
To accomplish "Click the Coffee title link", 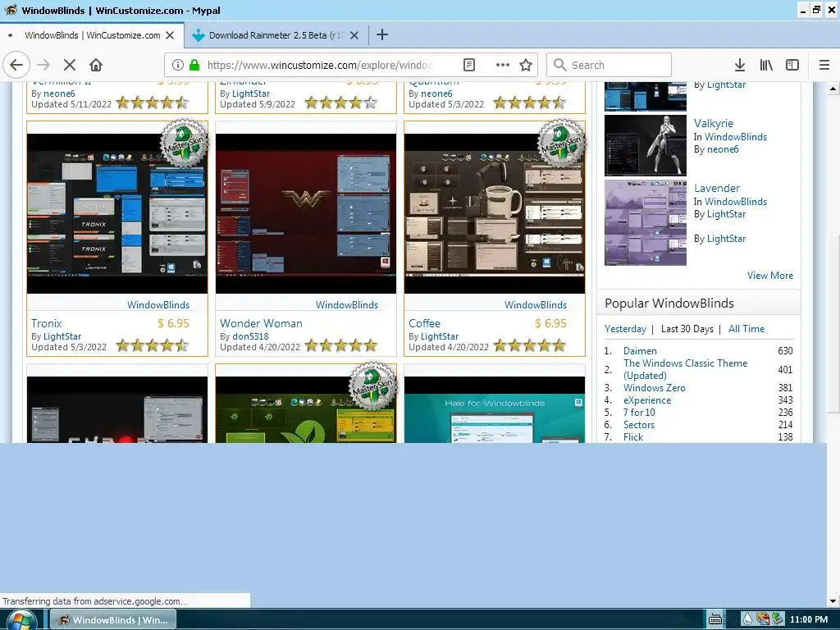I will click(424, 323).
